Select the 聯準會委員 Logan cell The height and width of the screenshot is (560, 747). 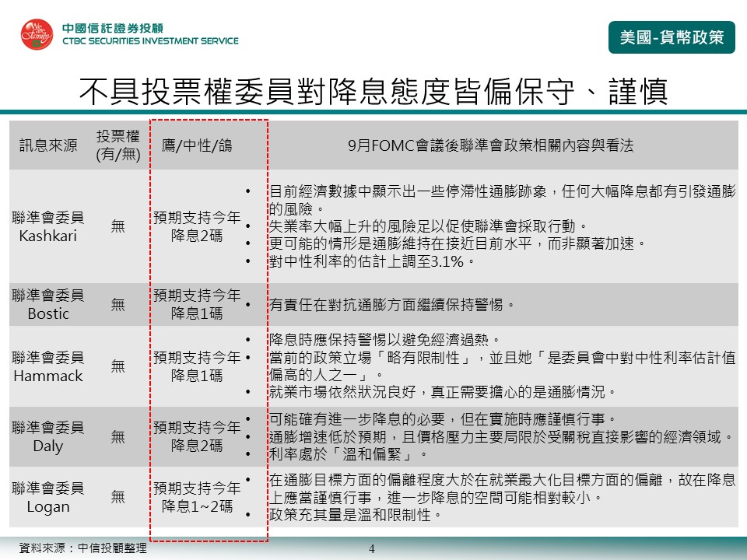point(48,497)
